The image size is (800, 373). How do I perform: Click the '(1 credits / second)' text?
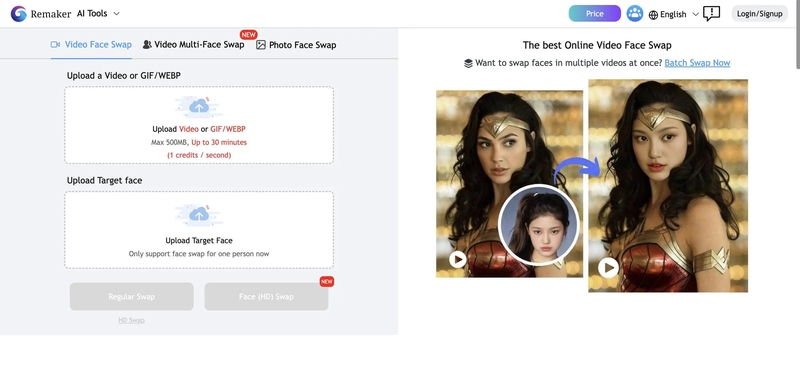199,155
